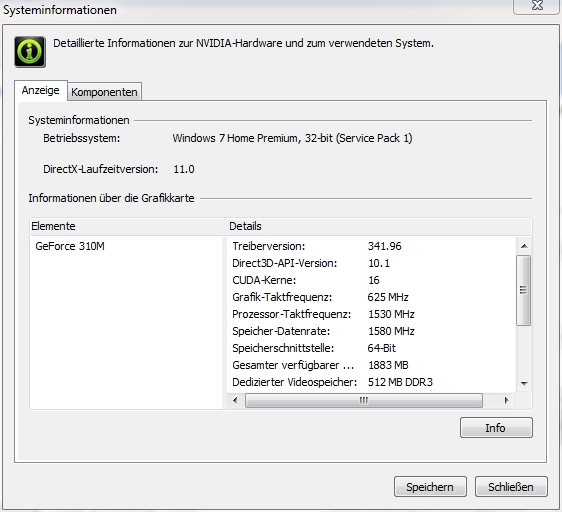Click the details list scroll up arrow
This screenshot has width=562, height=512.
[524, 246]
